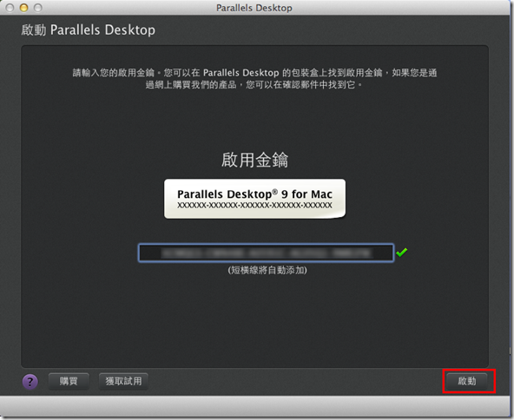Open help with the purple question mark
The width and height of the screenshot is (514, 420).
tap(30, 382)
